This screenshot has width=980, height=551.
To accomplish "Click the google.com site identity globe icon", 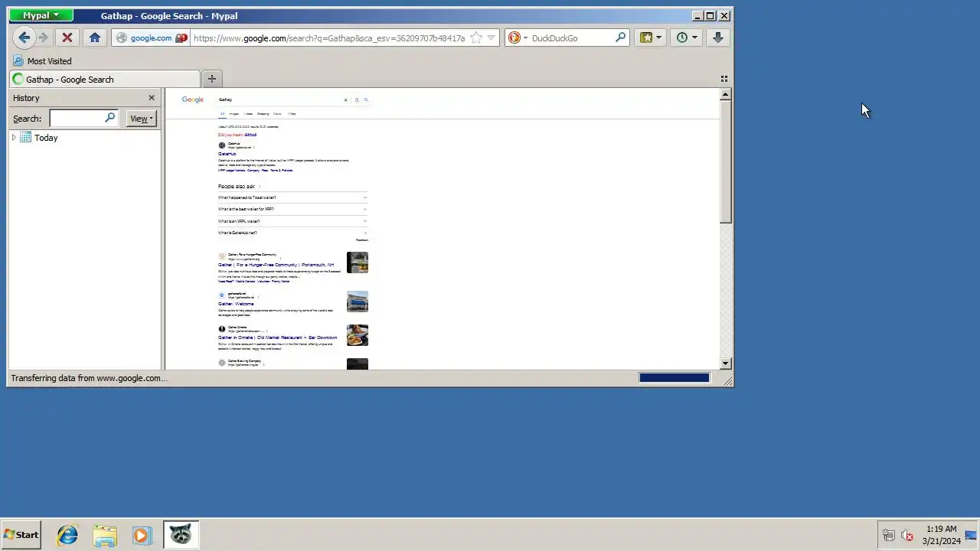I will (x=121, y=38).
